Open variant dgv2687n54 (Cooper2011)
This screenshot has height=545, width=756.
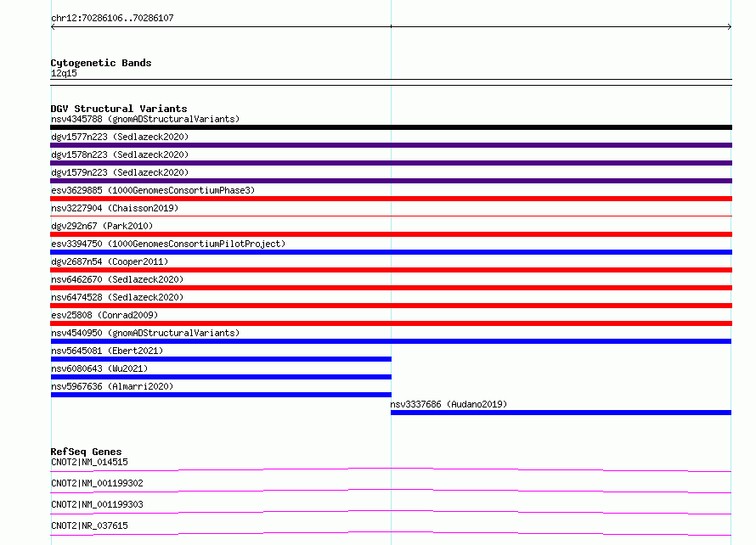[x=110, y=261]
